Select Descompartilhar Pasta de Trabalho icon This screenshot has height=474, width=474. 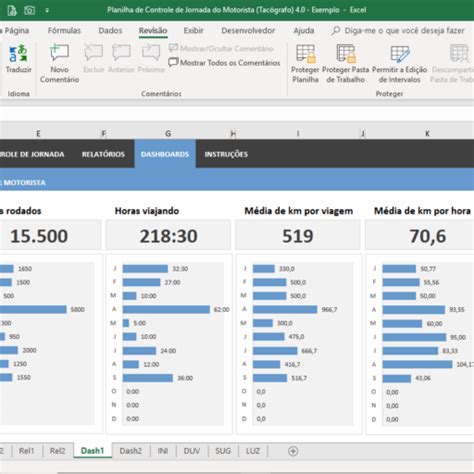[459, 53]
